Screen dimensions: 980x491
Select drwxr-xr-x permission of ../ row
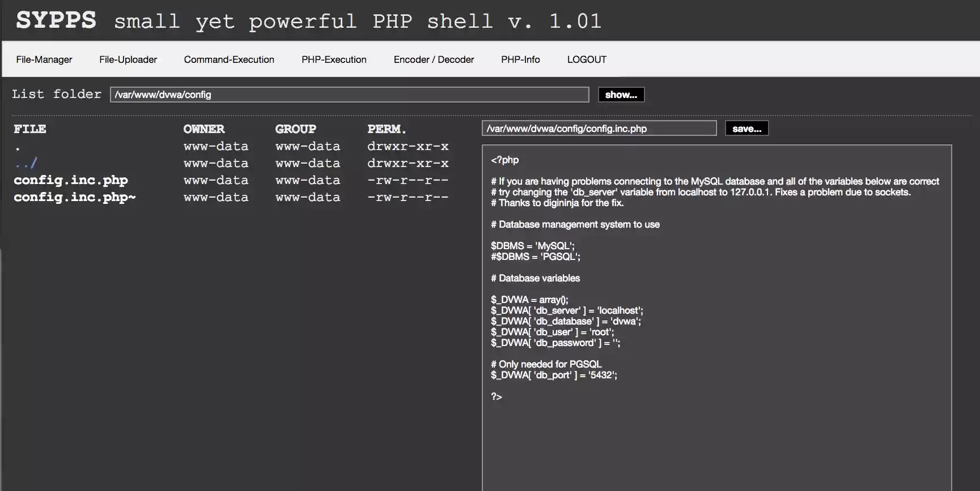pyautogui.click(x=408, y=163)
